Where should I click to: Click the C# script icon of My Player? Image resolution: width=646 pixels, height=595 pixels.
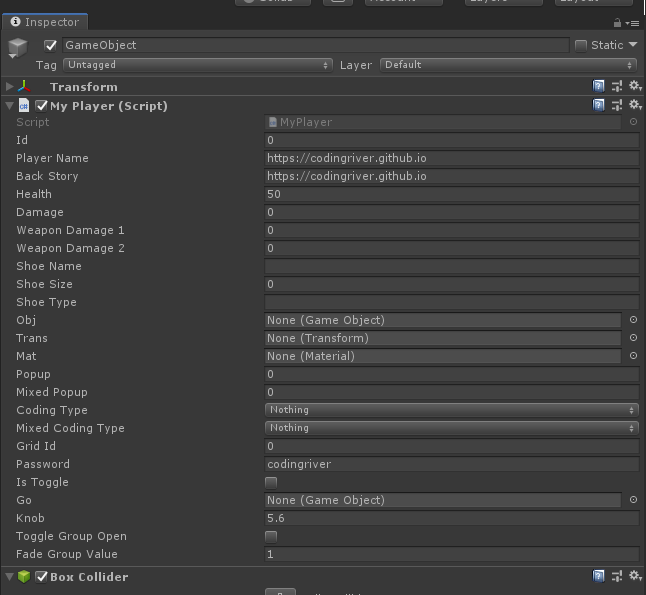coord(24,105)
